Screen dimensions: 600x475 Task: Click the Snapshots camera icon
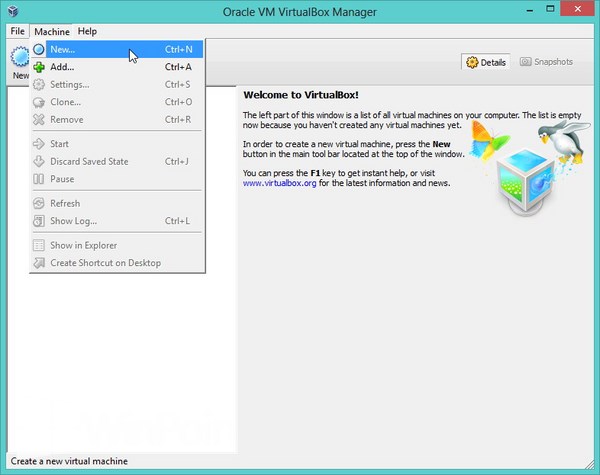525,62
